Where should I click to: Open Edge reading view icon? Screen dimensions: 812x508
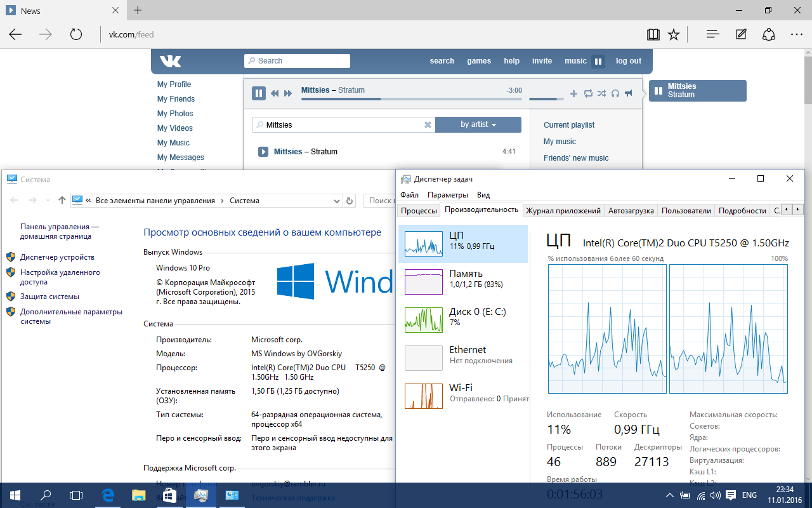(x=653, y=34)
